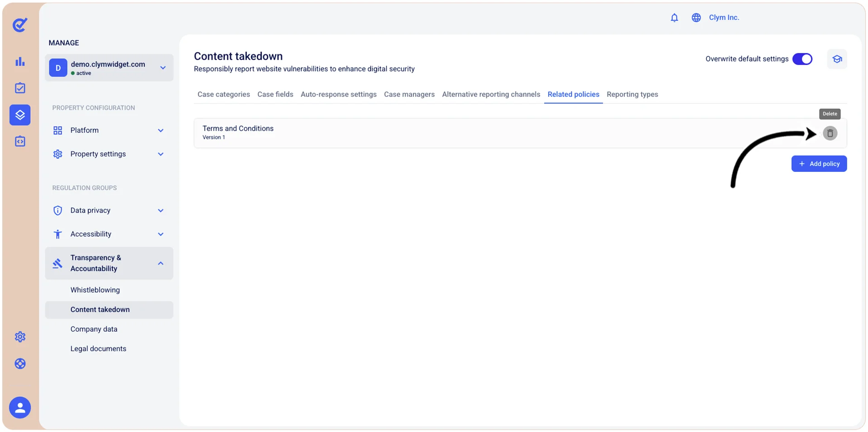Open the code snippet sidebar icon
Screen dimensions: 868x432
pyautogui.click(x=20, y=142)
